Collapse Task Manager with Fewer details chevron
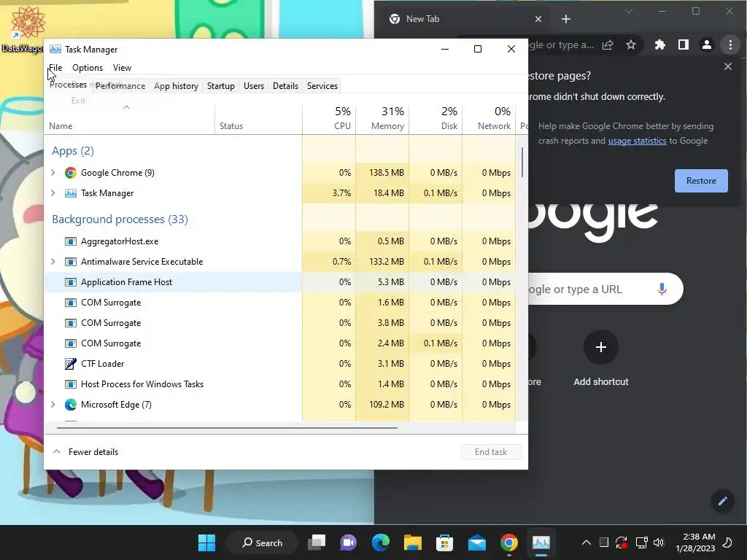The width and height of the screenshot is (747, 560). [56, 451]
